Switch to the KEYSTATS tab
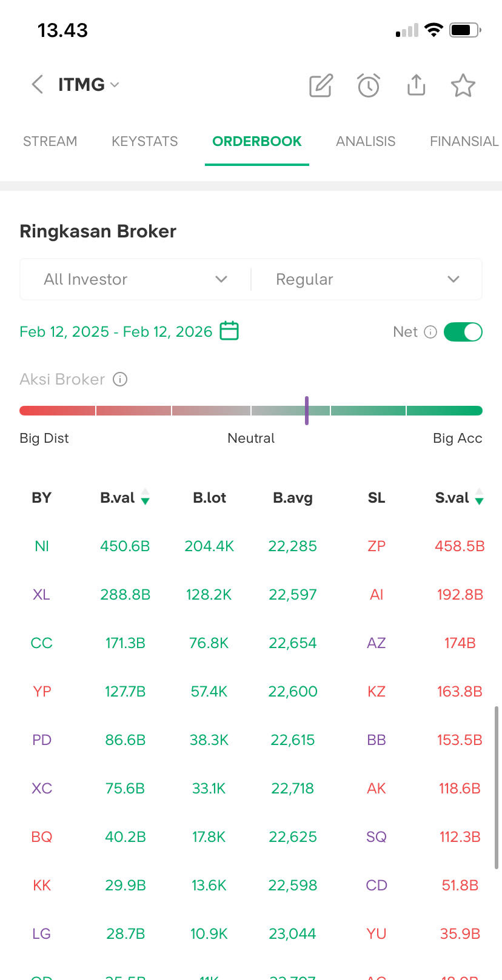The height and width of the screenshot is (980, 502). (x=145, y=141)
